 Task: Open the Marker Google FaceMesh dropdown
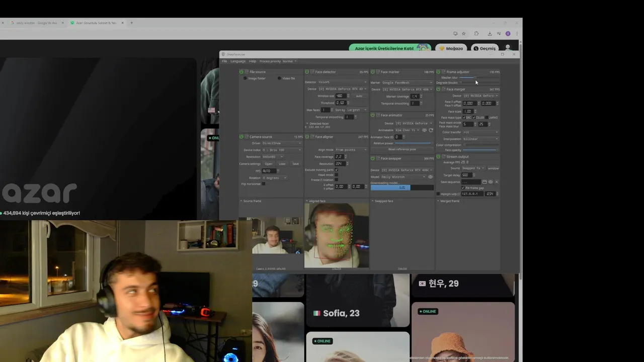pos(407,82)
